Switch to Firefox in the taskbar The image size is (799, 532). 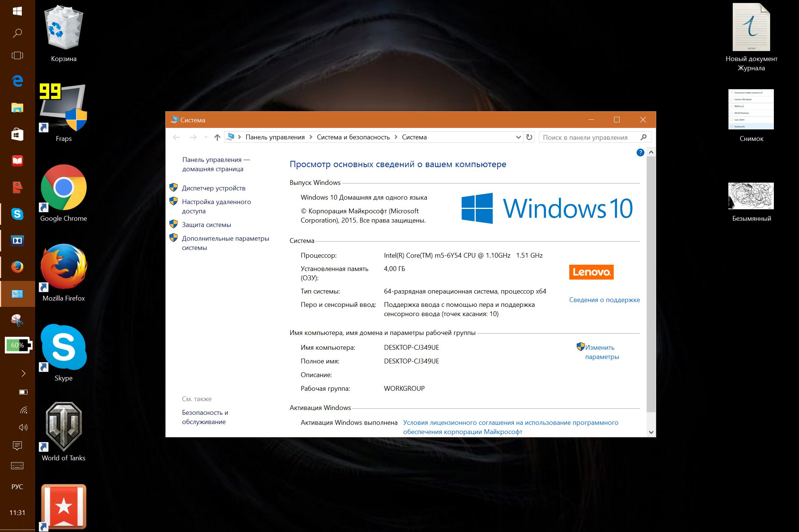[17, 267]
